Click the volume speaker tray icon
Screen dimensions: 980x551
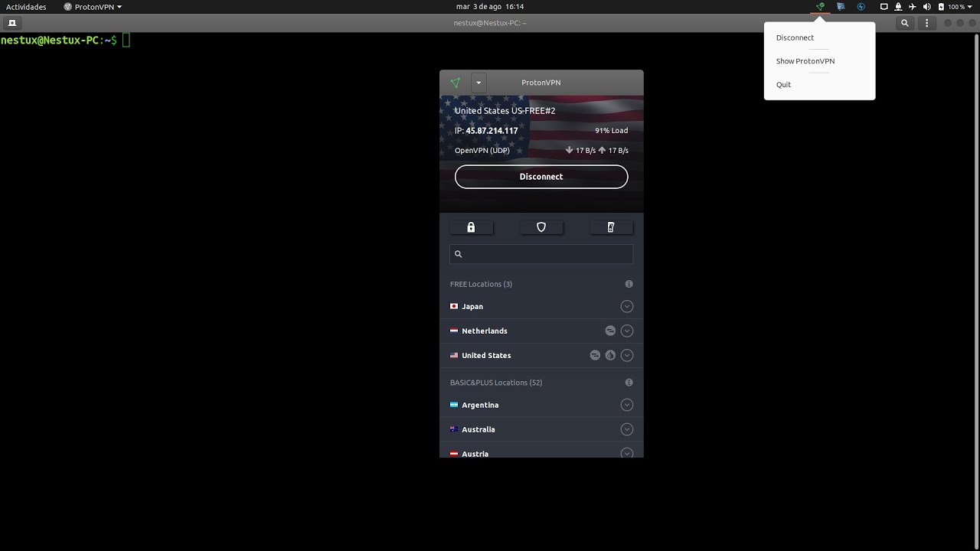click(x=927, y=7)
